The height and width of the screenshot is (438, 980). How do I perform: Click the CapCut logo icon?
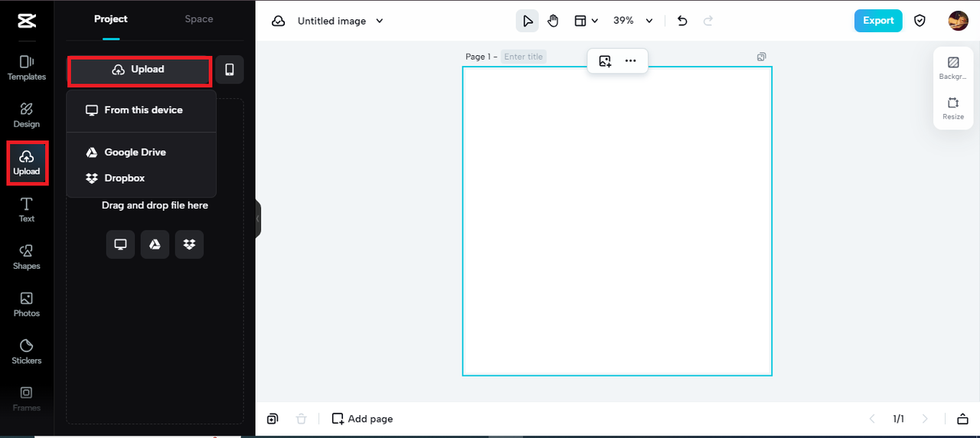pos(27,21)
